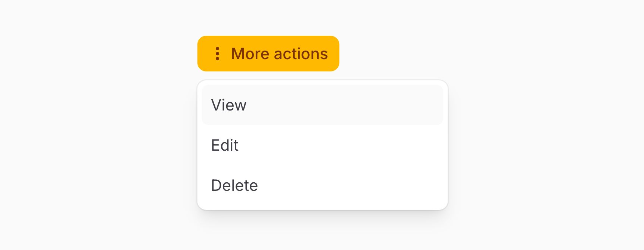Click the three-dot kebab icon
This screenshot has width=644, height=250.
point(217,54)
